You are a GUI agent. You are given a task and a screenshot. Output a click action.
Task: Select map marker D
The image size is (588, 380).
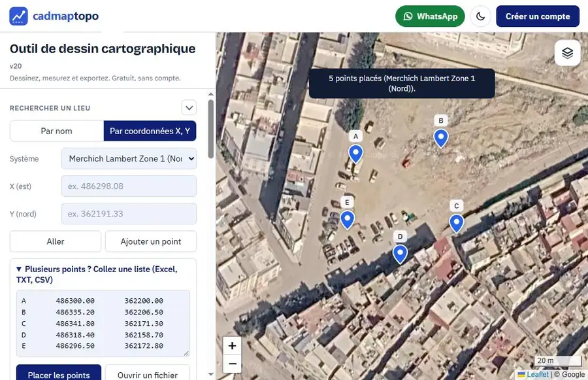(x=400, y=254)
